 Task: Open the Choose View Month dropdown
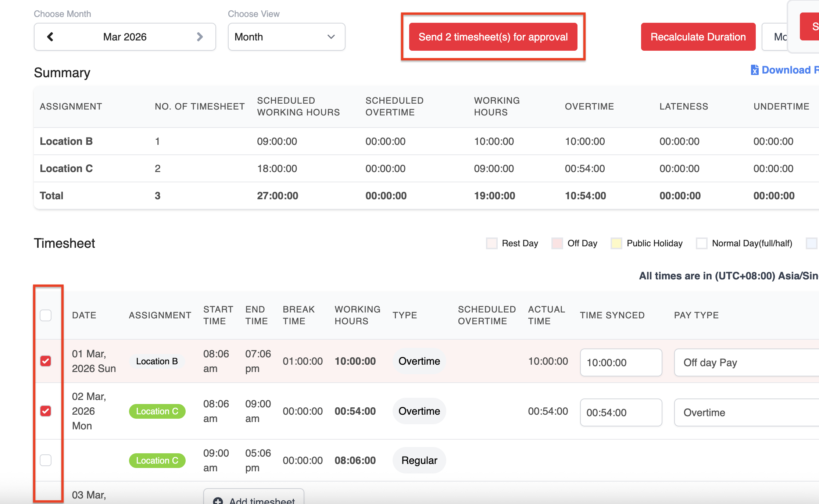coord(286,37)
